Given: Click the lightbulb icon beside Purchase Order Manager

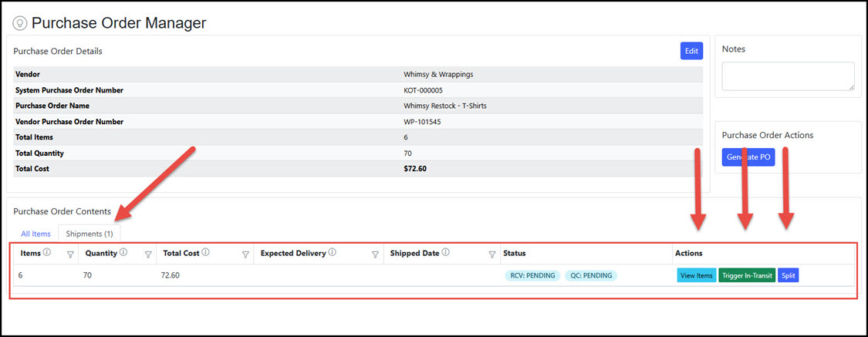Looking at the screenshot, I should 20,23.
